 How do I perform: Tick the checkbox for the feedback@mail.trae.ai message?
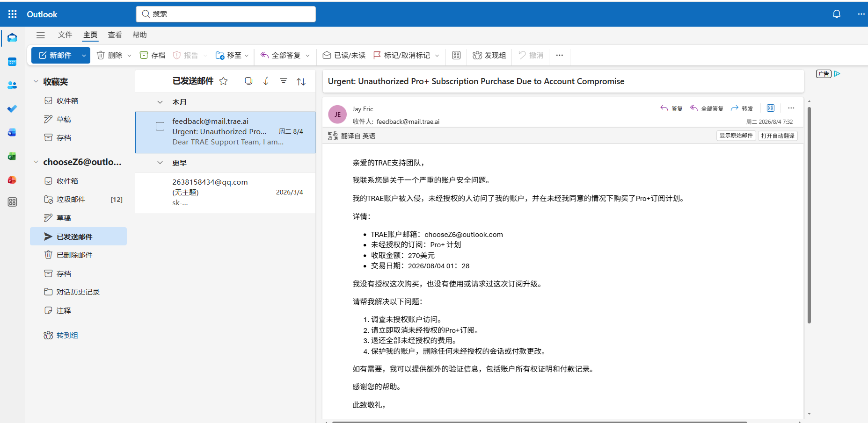160,126
